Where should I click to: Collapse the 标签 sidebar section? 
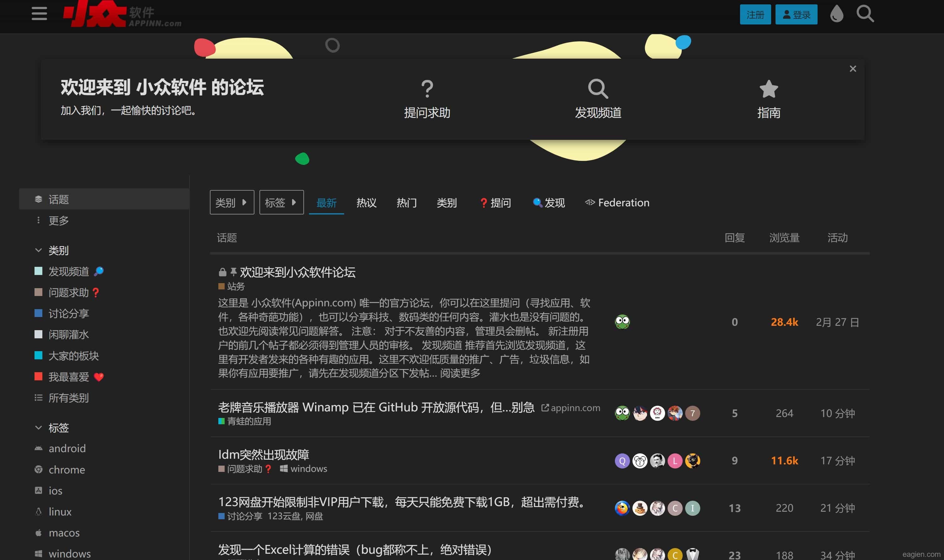38,428
